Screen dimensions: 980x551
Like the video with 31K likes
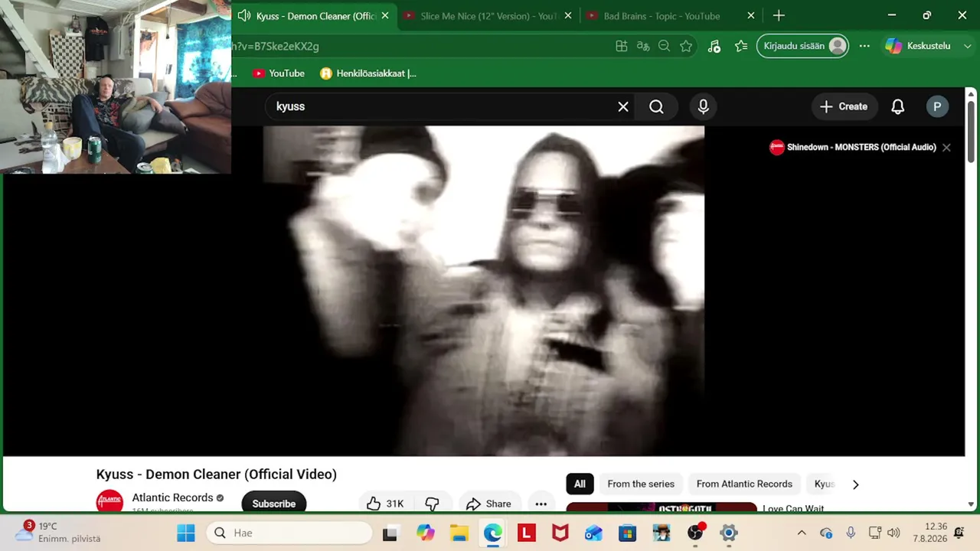pos(385,503)
